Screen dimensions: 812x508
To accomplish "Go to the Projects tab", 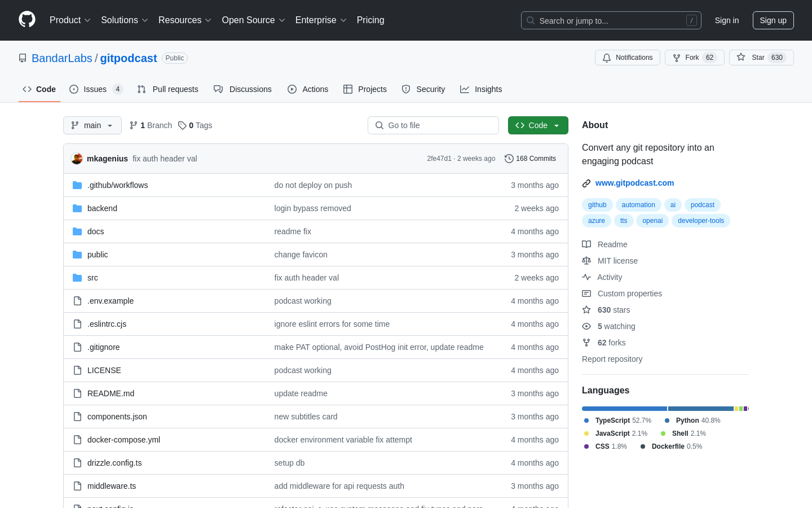I will click(x=365, y=89).
